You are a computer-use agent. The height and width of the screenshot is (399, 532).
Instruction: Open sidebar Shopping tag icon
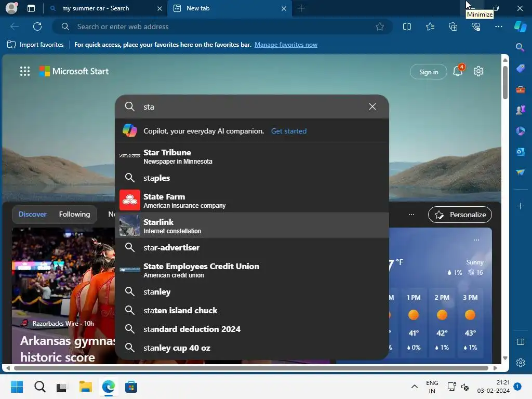[x=520, y=68]
